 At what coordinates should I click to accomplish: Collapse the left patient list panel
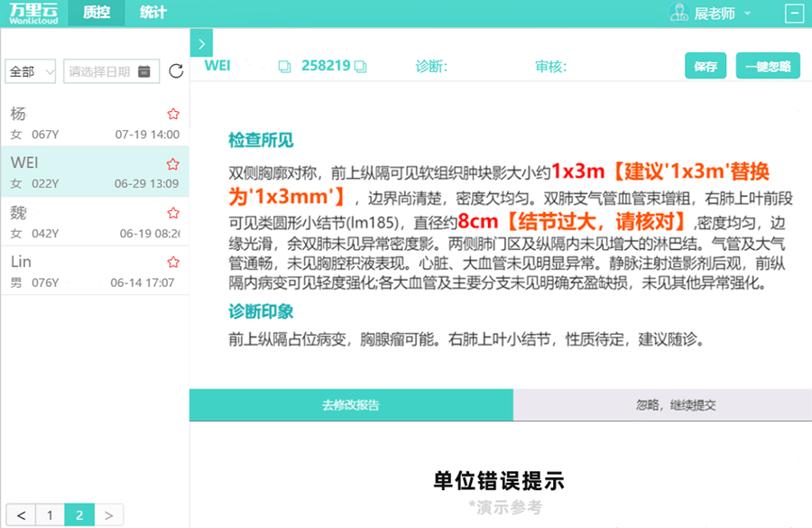tap(201, 43)
